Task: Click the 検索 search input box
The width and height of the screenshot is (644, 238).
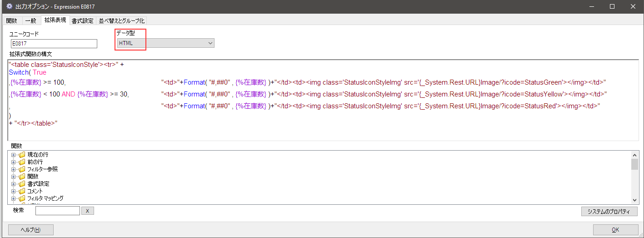Action: tap(58, 211)
